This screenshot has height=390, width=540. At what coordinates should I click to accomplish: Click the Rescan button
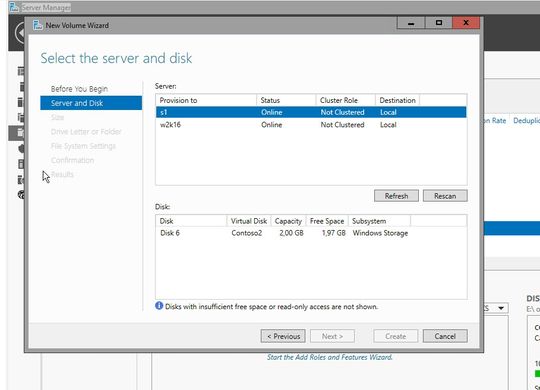(445, 196)
